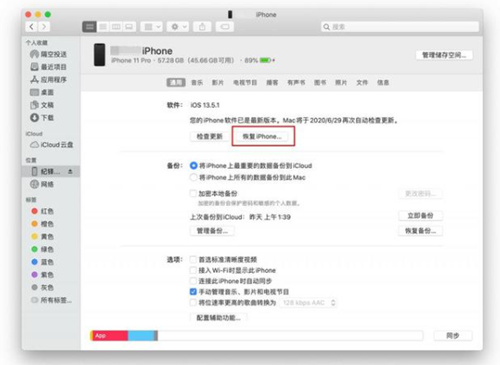The image size is (500, 365).
Task: Switch Finder to list view
Action: pos(103,27)
